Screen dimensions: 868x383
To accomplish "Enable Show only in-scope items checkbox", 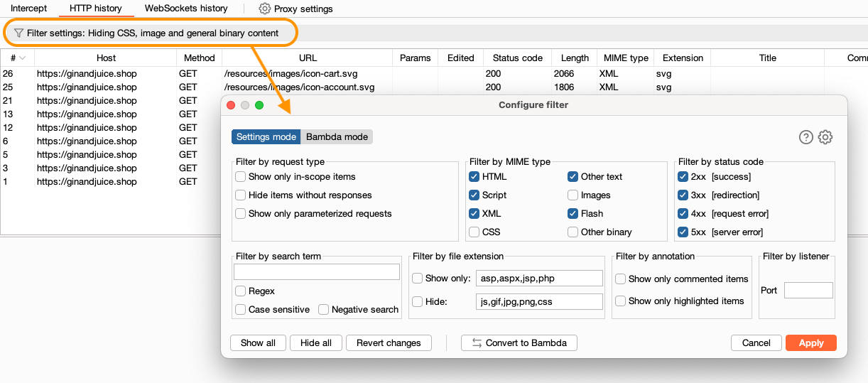I will [242, 176].
